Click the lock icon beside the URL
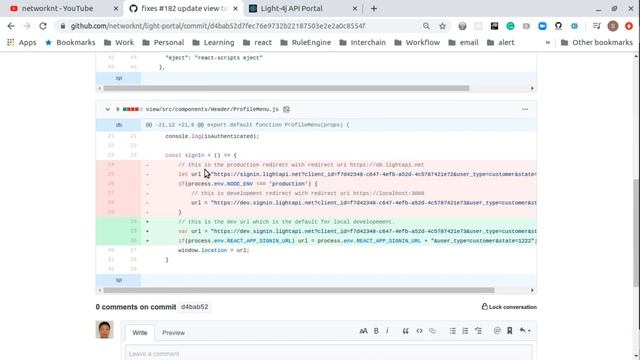 tap(62, 26)
